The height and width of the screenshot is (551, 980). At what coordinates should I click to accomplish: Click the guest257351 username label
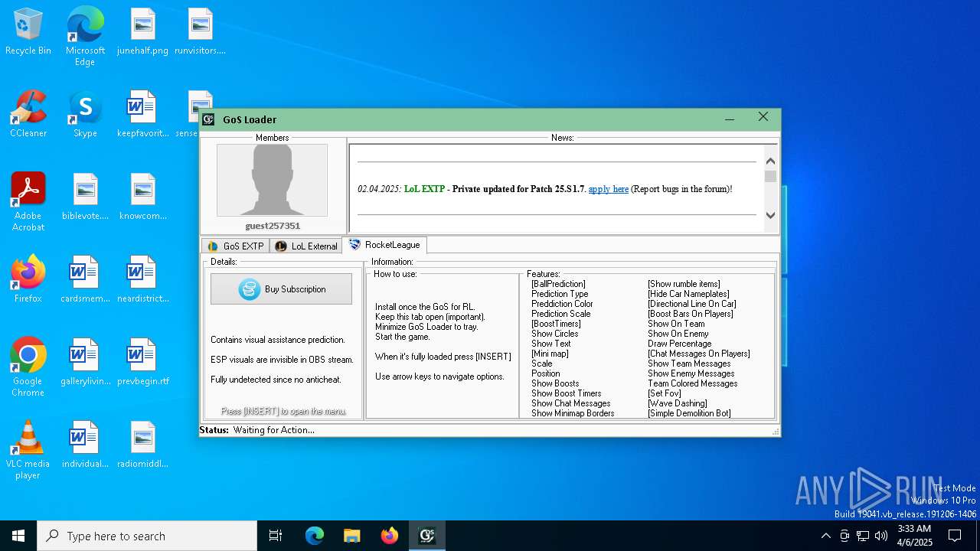tap(273, 226)
